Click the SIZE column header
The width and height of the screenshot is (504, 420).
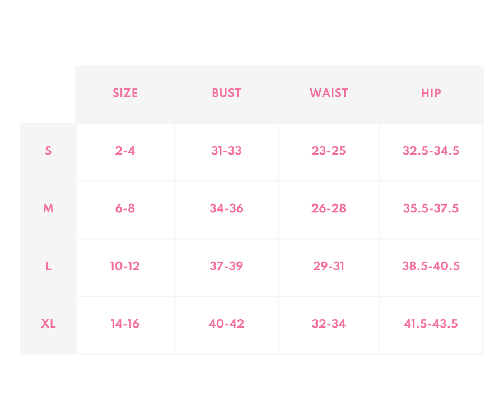pos(125,94)
